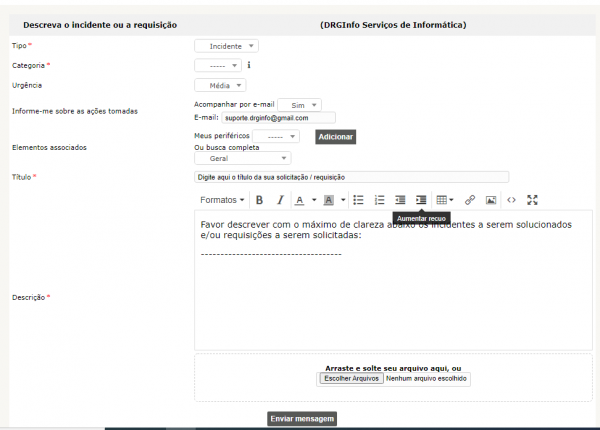Submit form with Enviar mensagem button
Image resolution: width=600 pixels, height=430 pixels.
[302, 418]
